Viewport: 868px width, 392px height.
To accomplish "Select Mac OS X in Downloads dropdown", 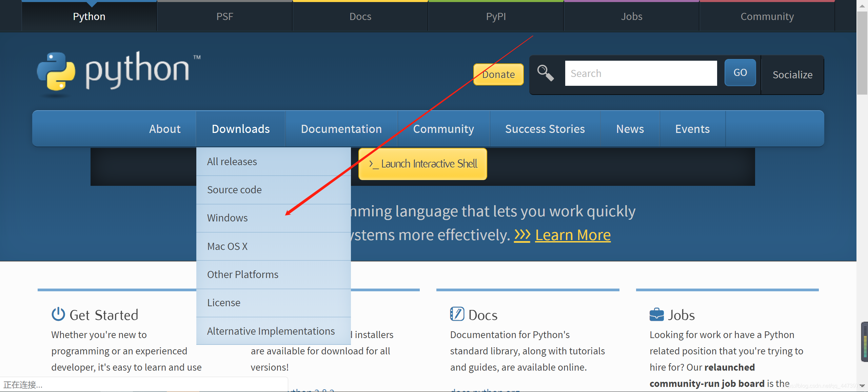I will coord(273,246).
